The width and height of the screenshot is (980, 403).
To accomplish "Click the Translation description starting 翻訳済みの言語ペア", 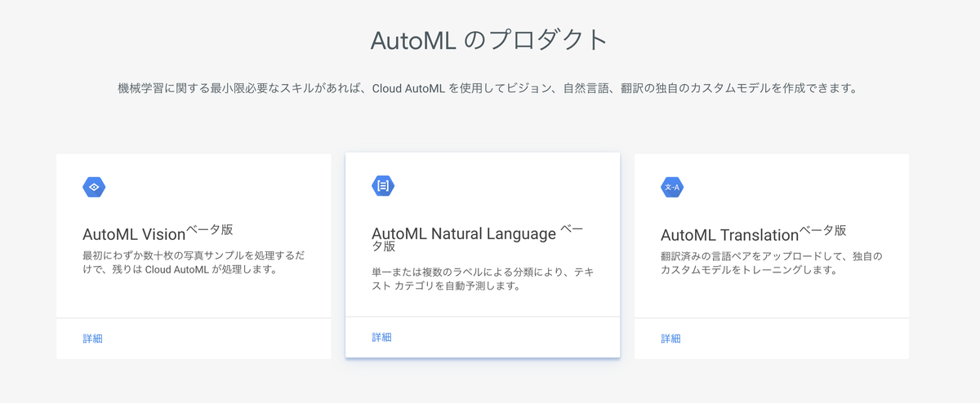I will coord(772,262).
